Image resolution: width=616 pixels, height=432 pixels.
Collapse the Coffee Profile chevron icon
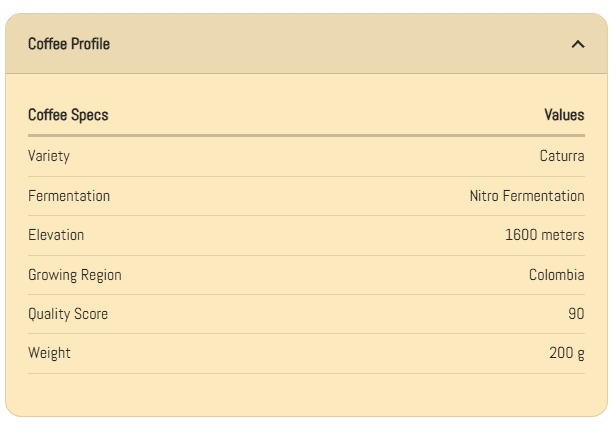(x=577, y=44)
